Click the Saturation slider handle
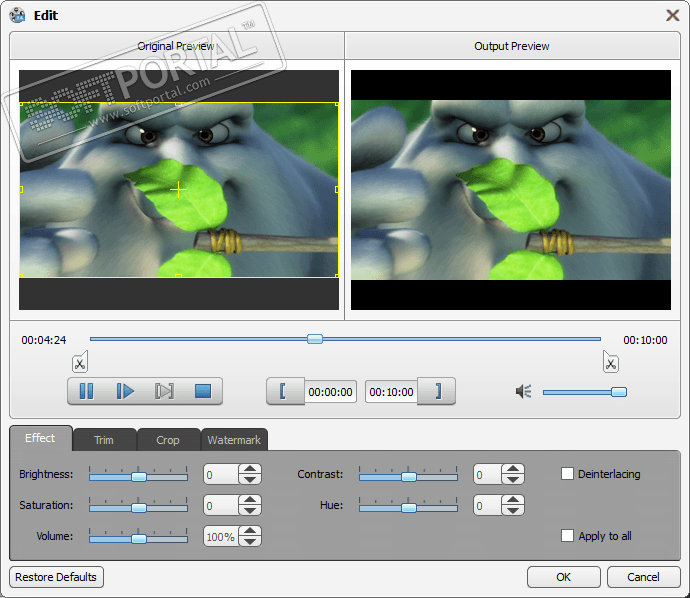 pyautogui.click(x=139, y=508)
